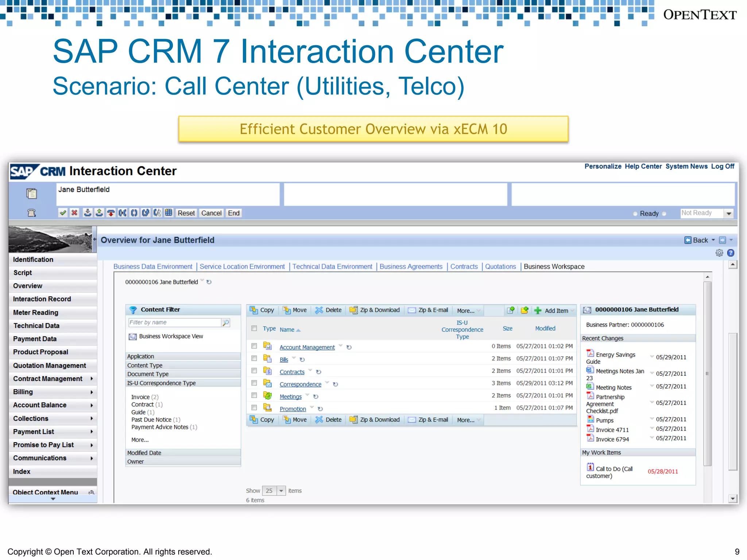Open the Quotations tab

500,267
